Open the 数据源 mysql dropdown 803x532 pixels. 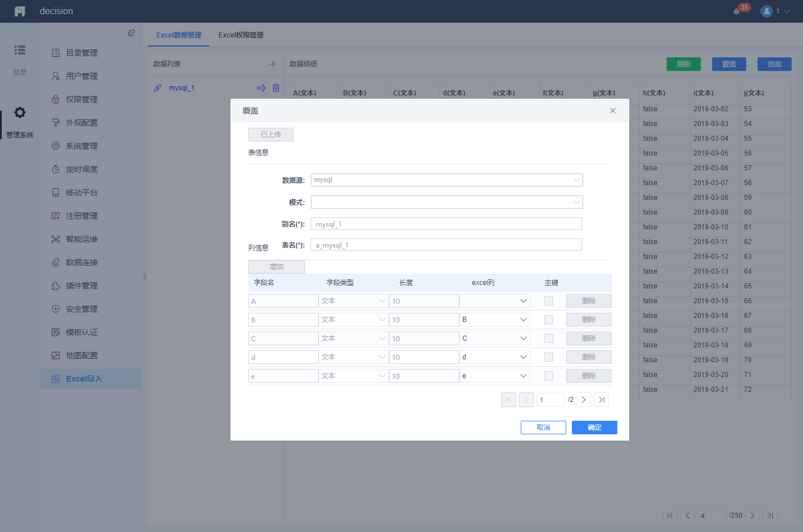pyautogui.click(x=447, y=180)
